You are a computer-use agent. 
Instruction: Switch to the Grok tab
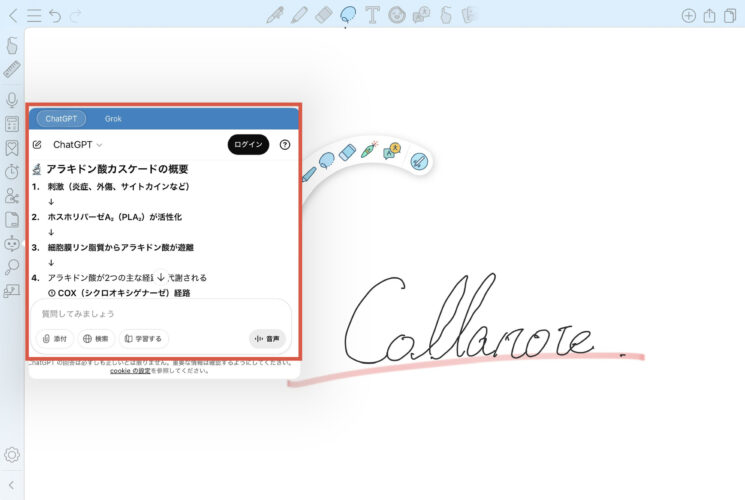click(x=113, y=119)
